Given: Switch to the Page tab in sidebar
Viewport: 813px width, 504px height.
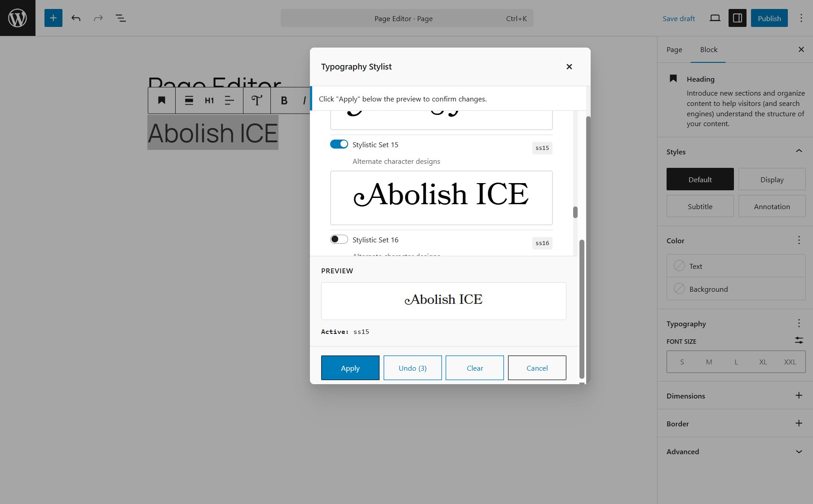Looking at the screenshot, I should (674, 50).
